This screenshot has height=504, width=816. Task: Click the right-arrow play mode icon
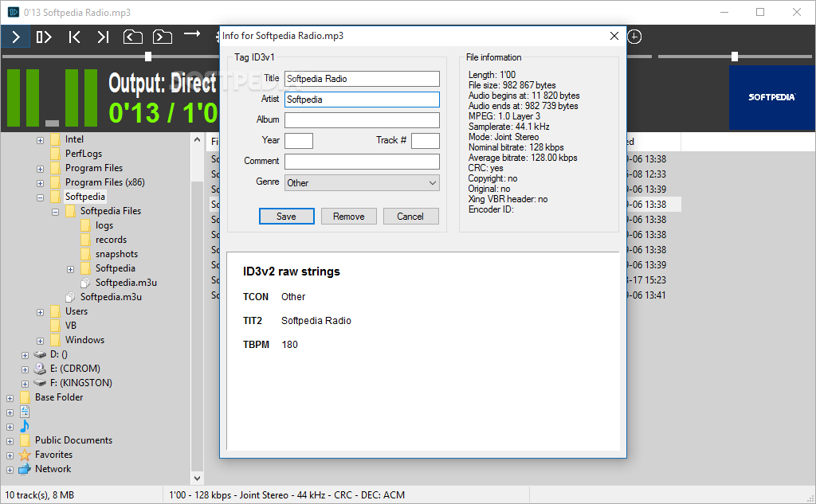(x=192, y=33)
